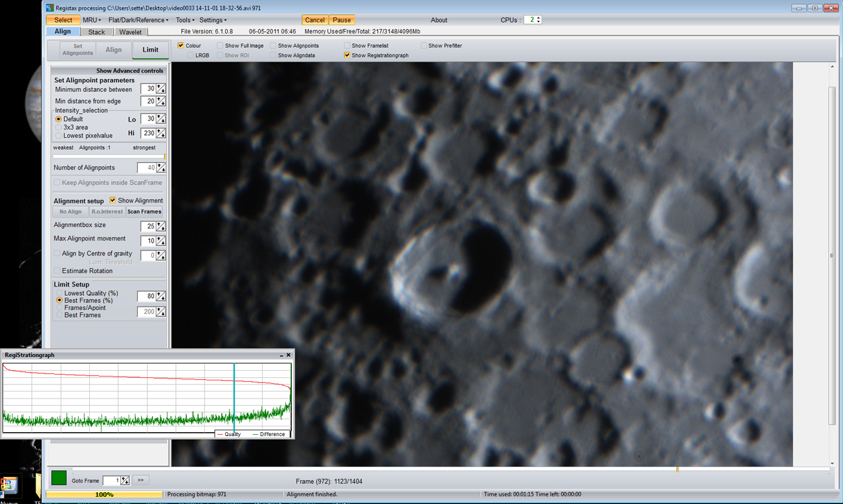Click the Pause button
Viewport: 843px width, 504px height.
coord(342,20)
